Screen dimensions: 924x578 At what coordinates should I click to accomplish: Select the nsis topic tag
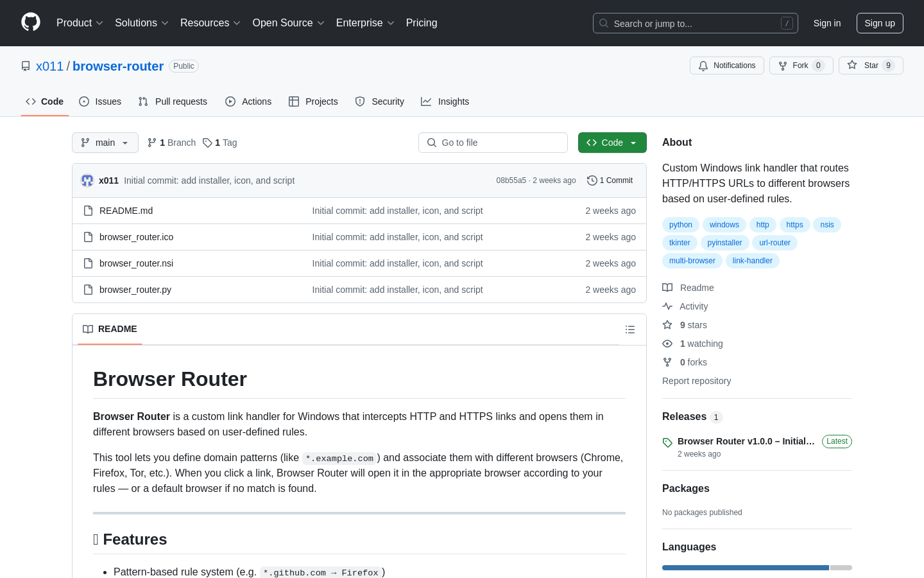[x=827, y=225]
